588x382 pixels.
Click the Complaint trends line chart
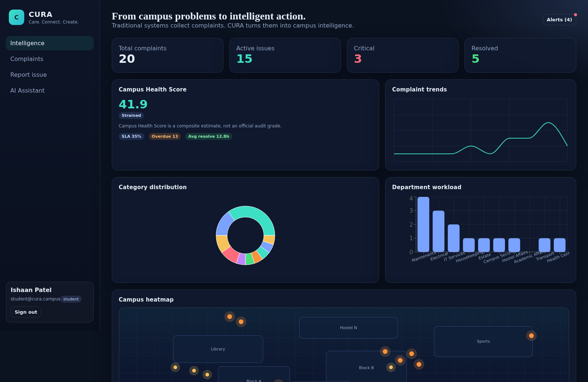[x=481, y=130]
